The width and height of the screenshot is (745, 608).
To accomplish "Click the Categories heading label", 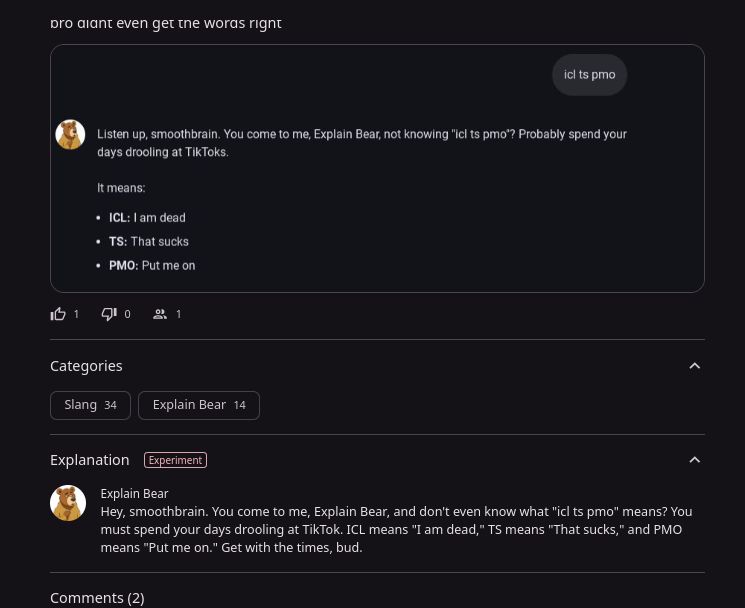I will [x=86, y=366].
